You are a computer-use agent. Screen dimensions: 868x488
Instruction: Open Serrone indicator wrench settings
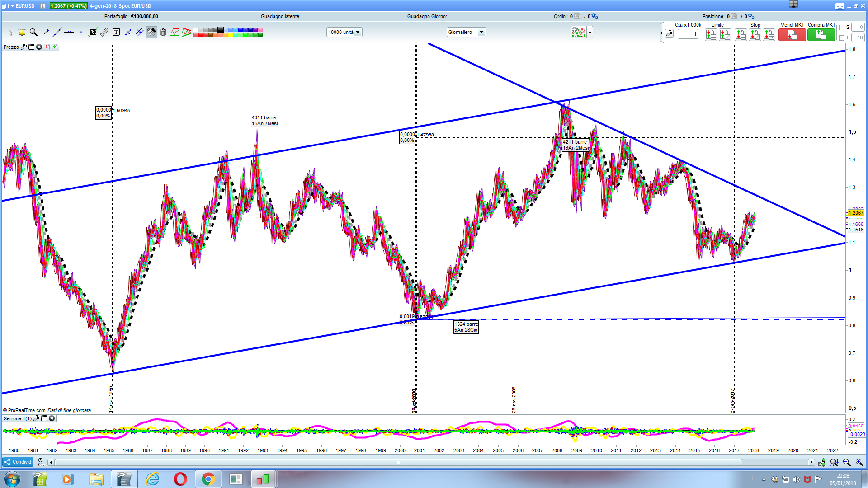pos(37,418)
